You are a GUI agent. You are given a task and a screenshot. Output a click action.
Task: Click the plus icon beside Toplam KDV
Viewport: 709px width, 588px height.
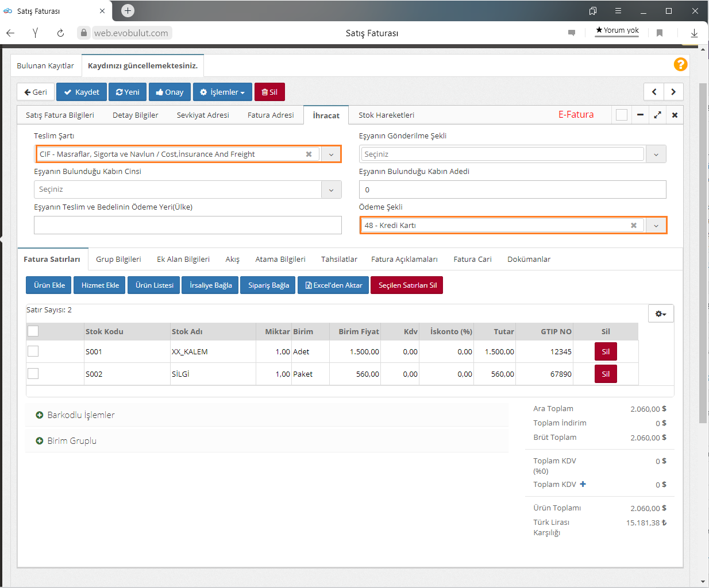pyautogui.click(x=583, y=484)
